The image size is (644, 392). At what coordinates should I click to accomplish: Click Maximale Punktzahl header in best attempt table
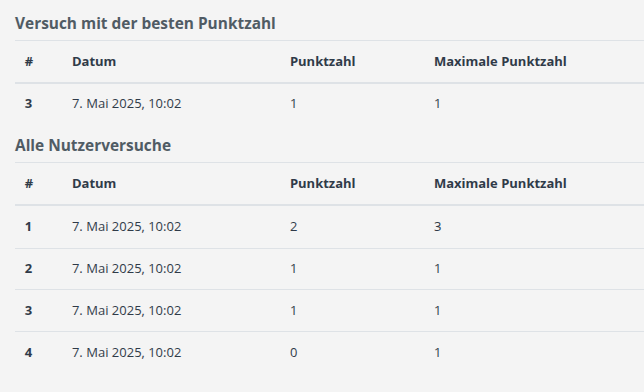pos(500,62)
